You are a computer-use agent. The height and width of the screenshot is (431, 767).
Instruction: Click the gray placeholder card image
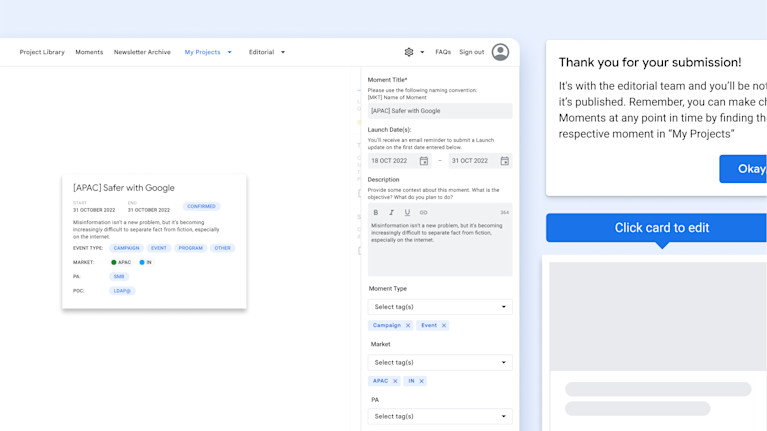(x=658, y=317)
